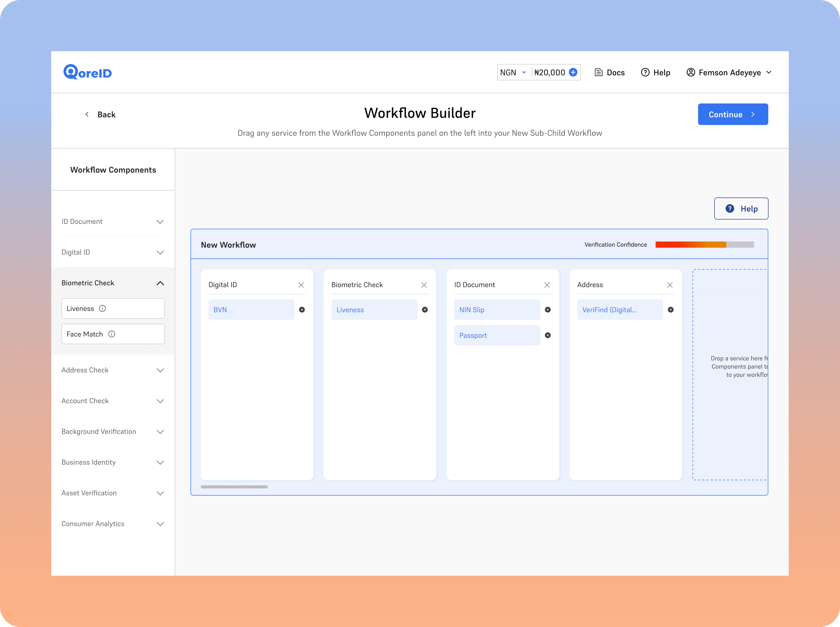The image size is (840, 627).
Task: Expand the Background Verification section
Action: pos(160,432)
